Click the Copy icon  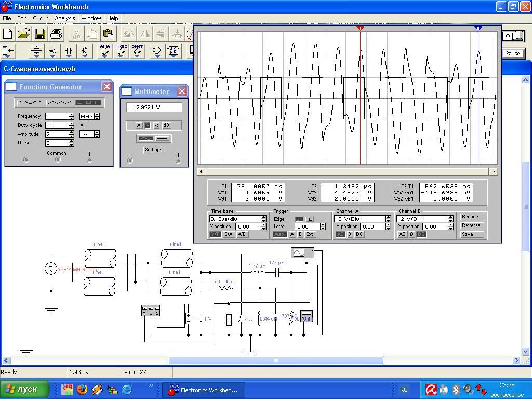click(x=92, y=34)
